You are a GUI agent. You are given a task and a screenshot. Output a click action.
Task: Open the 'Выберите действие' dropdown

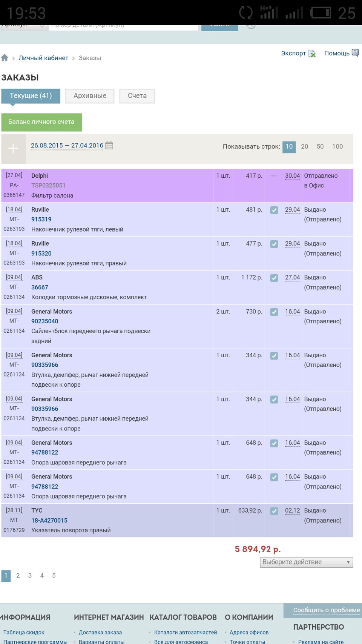point(306,562)
